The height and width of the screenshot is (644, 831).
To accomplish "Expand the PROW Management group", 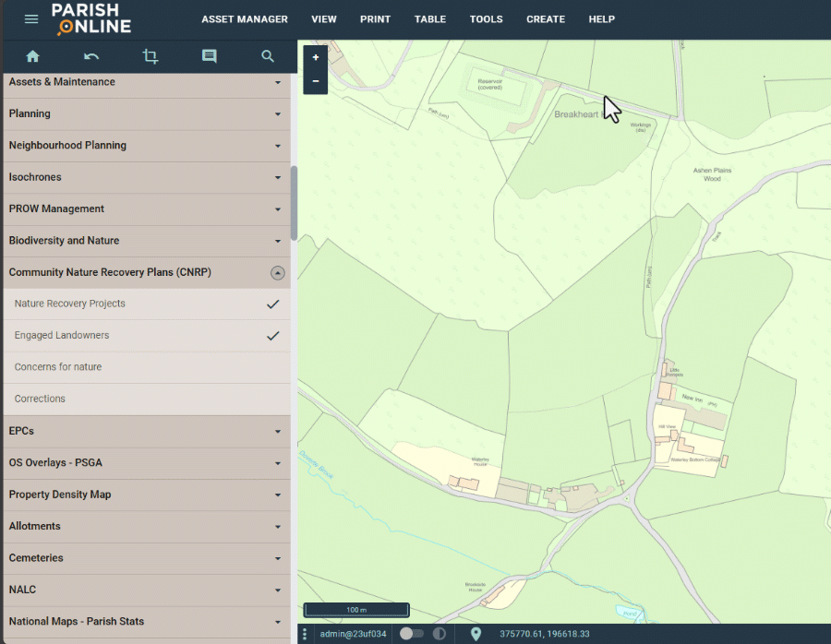I will click(277, 209).
